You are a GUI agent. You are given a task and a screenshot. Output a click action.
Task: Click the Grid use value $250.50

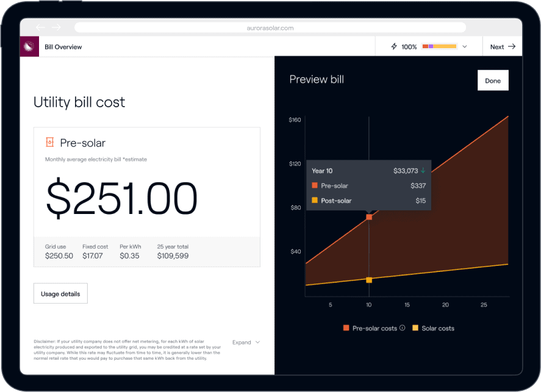(x=59, y=256)
